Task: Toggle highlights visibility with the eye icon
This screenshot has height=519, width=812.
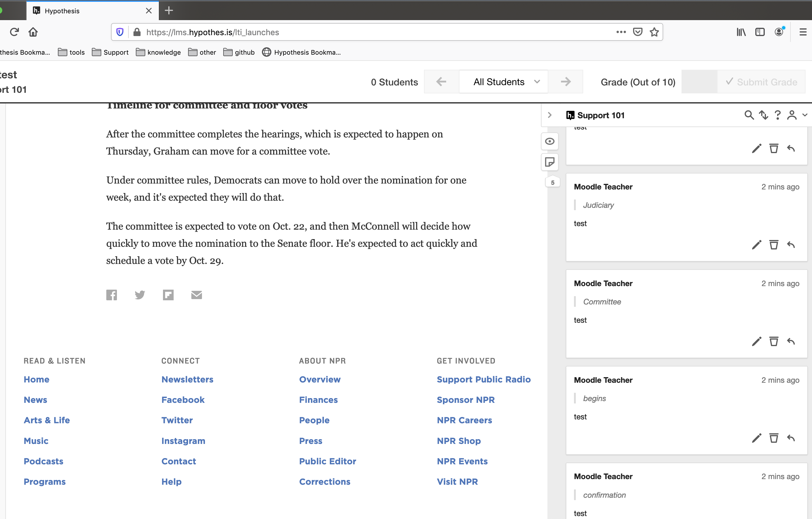Action: (x=550, y=141)
